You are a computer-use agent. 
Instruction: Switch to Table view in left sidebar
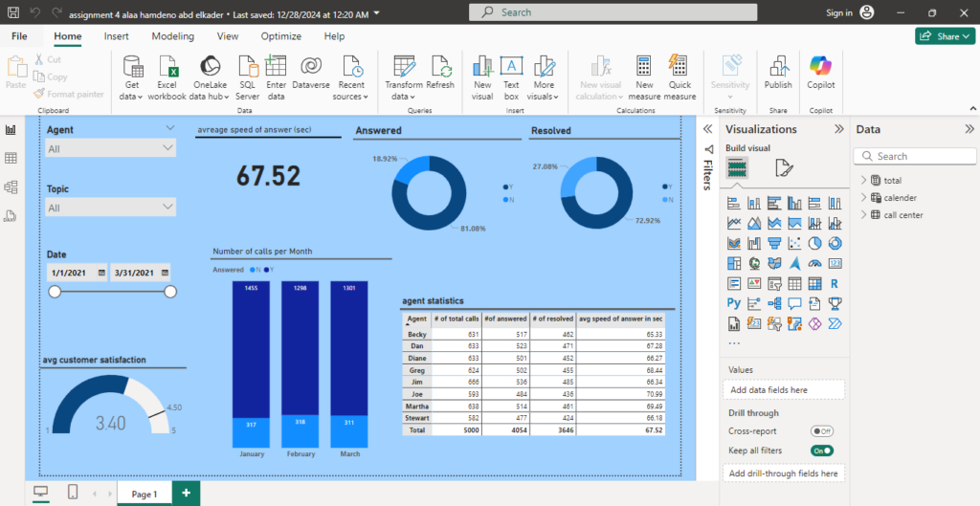tap(11, 158)
